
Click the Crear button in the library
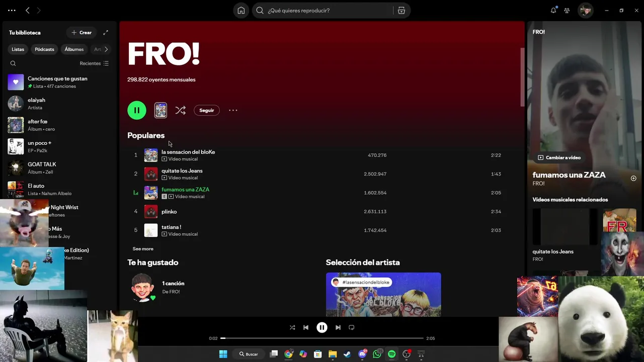tap(82, 33)
